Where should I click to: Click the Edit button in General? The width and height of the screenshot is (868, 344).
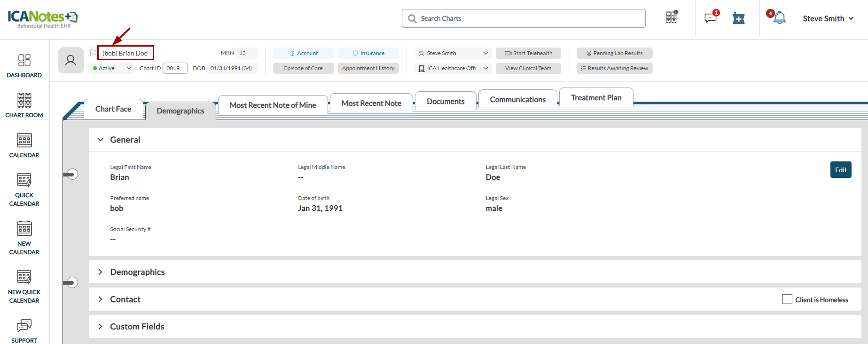point(840,170)
